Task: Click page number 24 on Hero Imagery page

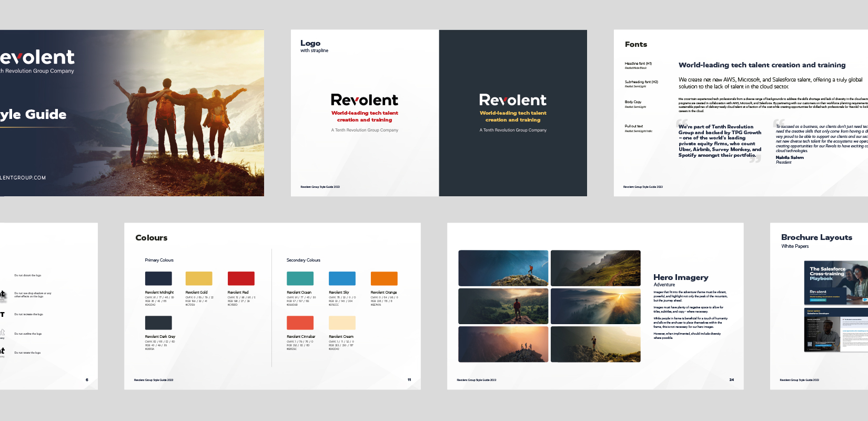Action: (x=731, y=379)
